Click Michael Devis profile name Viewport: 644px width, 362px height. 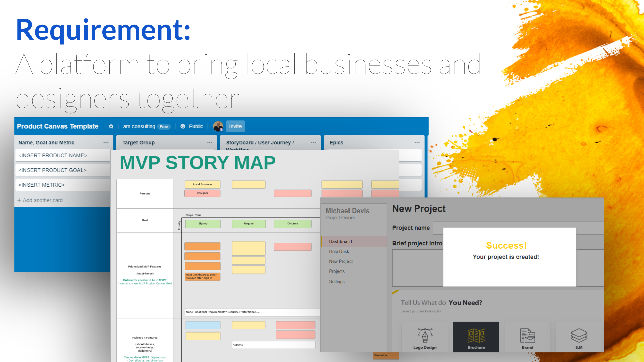pyautogui.click(x=347, y=211)
